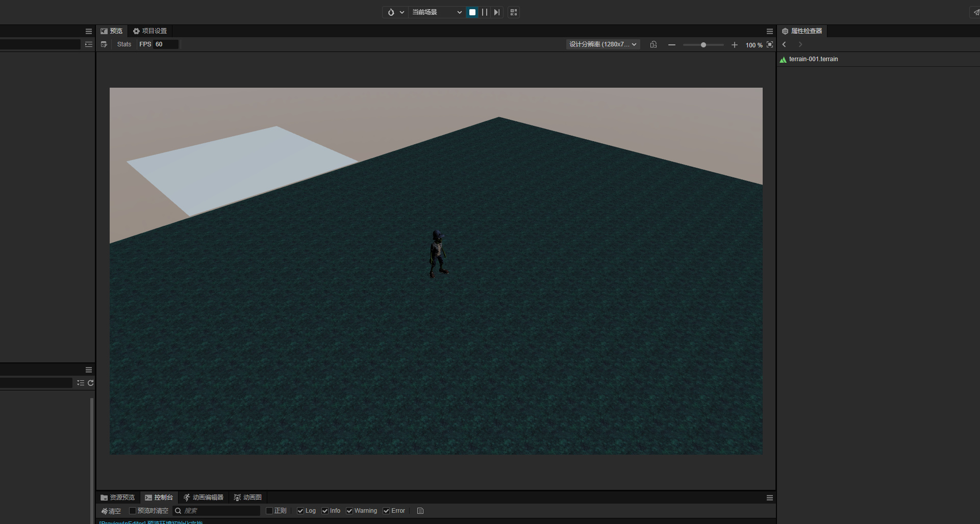Viewport: 980px width, 524px height.
Task: Pause the preview playback
Action: (x=485, y=12)
